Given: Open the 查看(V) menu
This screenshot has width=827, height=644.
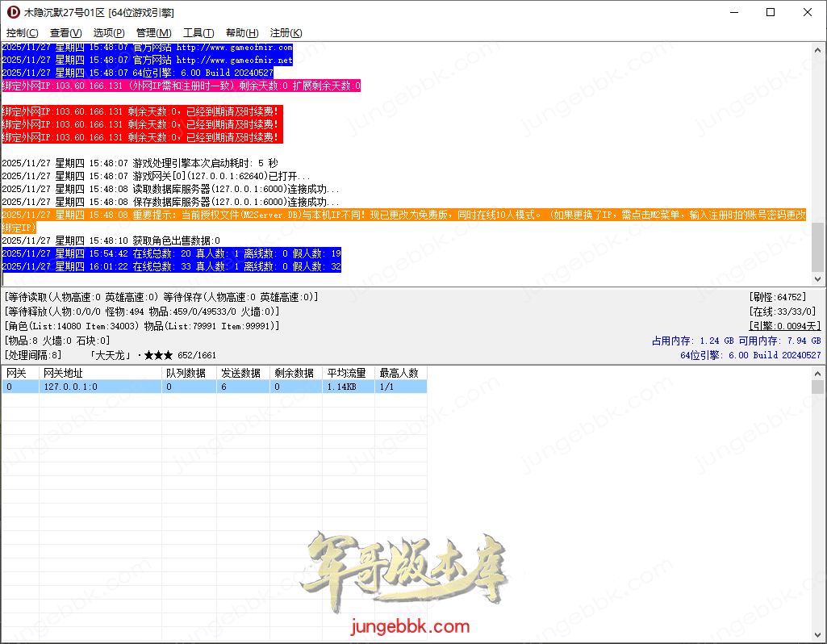Looking at the screenshot, I should click(65, 33).
